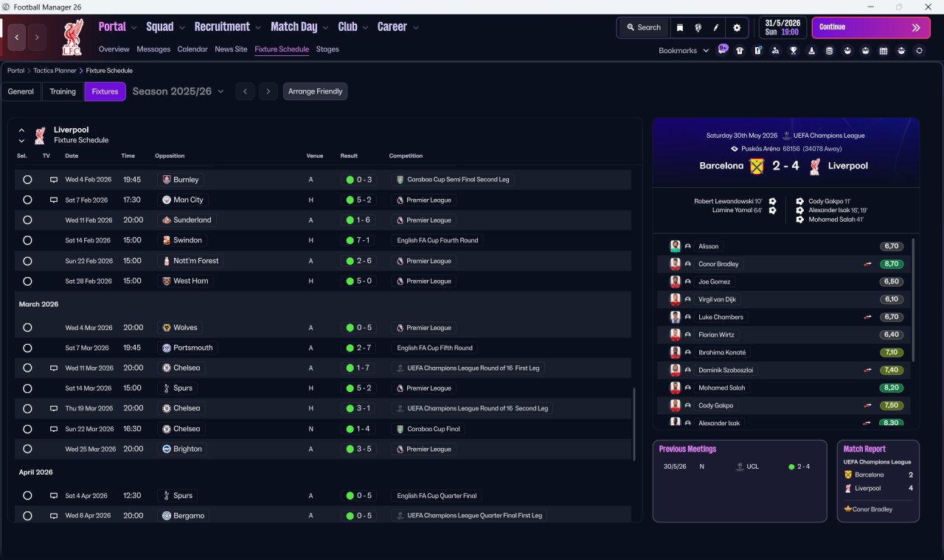Click the training cone bookmark icon
This screenshot has height=560, width=944.
click(x=812, y=51)
